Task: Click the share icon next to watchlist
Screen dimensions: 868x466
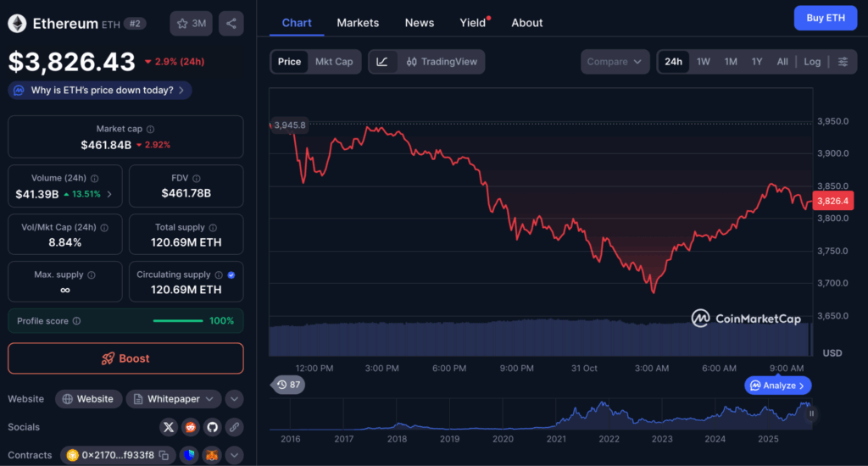Action: coord(231,24)
